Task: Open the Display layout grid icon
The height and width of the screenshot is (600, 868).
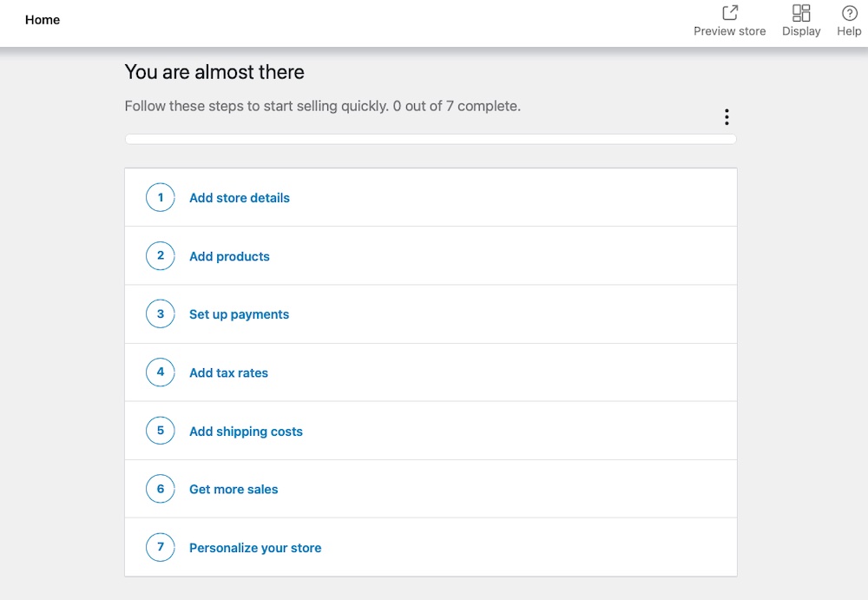Action: click(x=801, y=13)
